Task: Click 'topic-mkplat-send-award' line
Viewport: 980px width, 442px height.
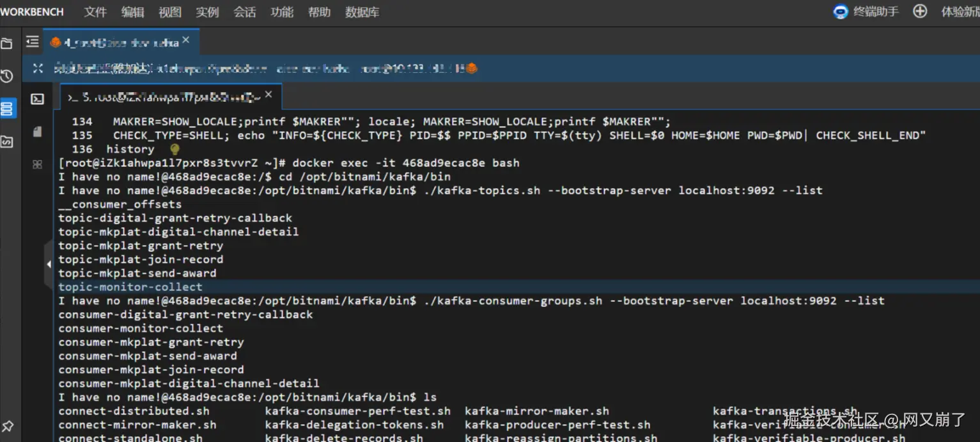Action: [x=137, y=273]
